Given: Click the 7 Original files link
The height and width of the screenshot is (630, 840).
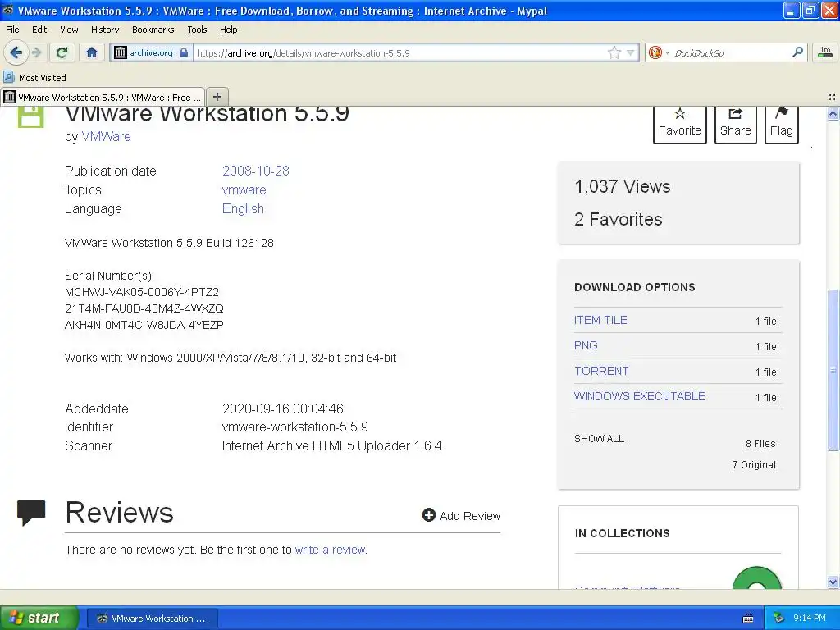Looking at the screenshot, I should (x=754, y=465).
